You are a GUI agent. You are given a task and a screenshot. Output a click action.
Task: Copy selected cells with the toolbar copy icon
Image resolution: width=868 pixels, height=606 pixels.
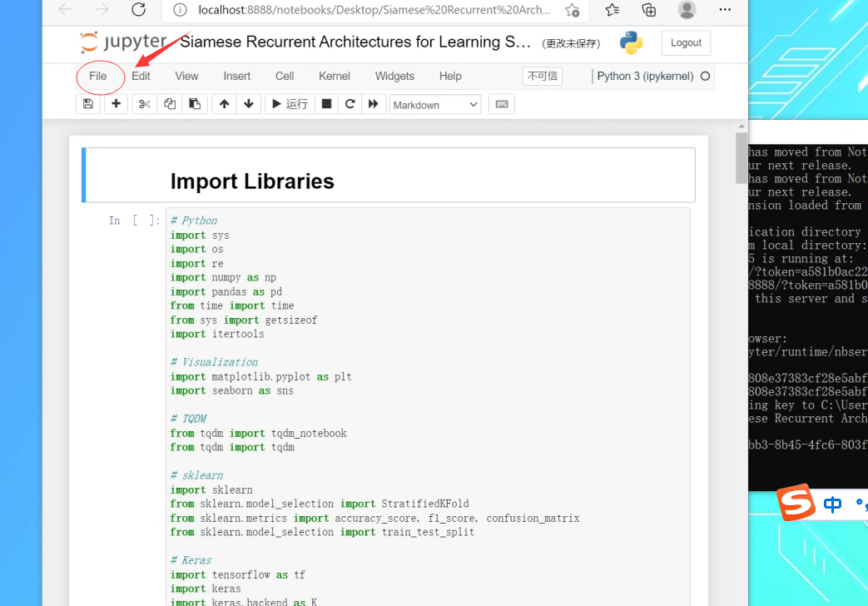[170, 104]
